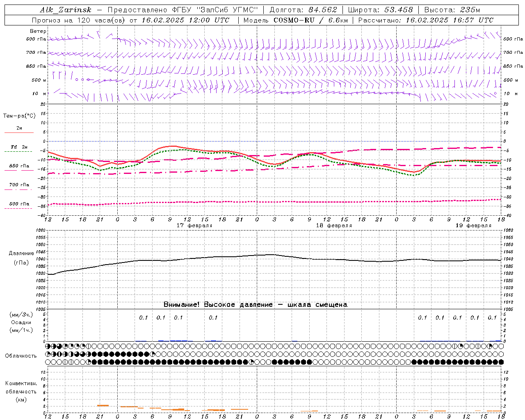Click the warning Внимание! Высокое давление – шкала смещена
The width and height of the screenshot is (525, 420).
coord(255,305)
